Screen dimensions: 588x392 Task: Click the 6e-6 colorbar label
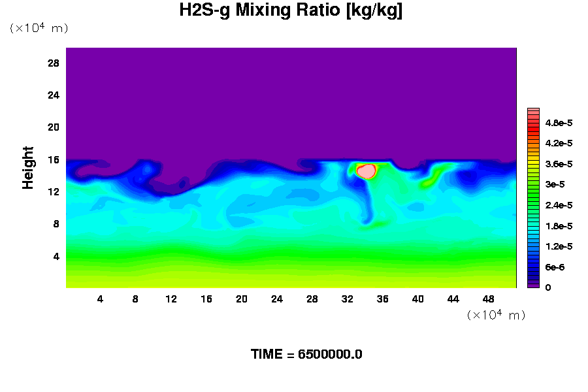pos(554,267)
